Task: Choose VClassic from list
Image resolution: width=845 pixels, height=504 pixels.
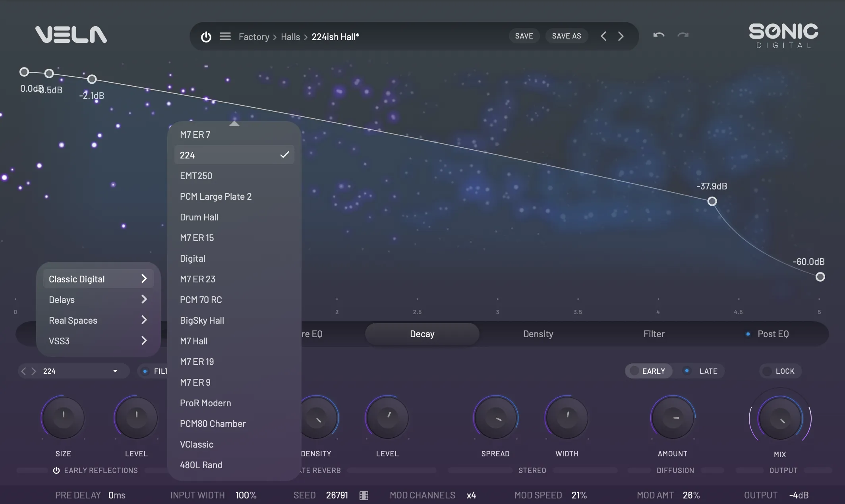Action: click(x=234, y=444)
